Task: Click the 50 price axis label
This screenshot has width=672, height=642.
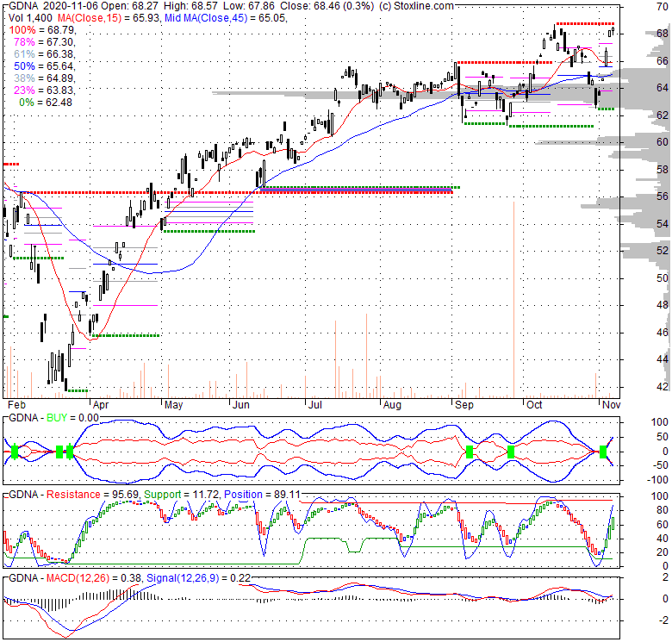Action: coord(663,278)
